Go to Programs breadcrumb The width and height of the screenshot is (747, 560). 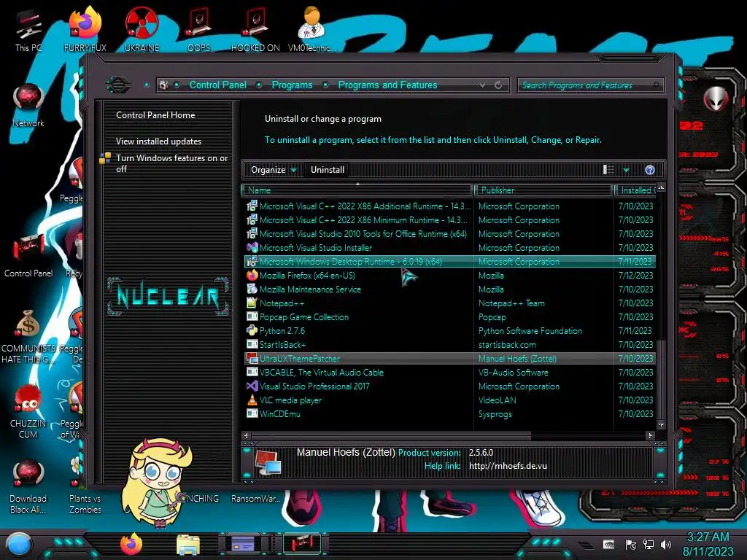[x=292, y=85]
